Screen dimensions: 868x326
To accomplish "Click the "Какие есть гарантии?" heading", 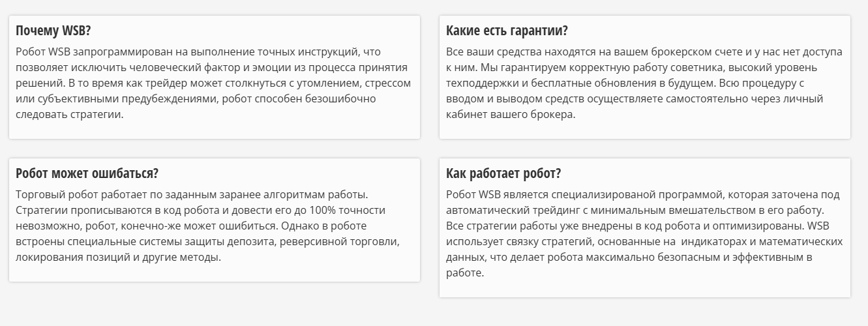I will 507,31.
